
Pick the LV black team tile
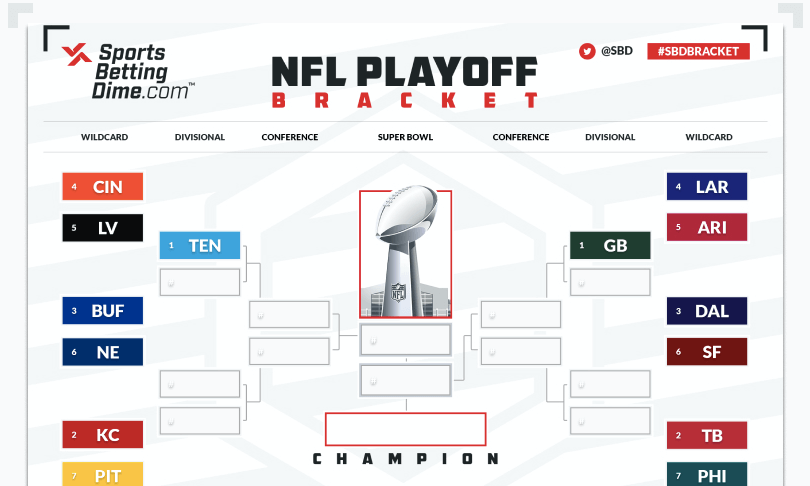103,228
